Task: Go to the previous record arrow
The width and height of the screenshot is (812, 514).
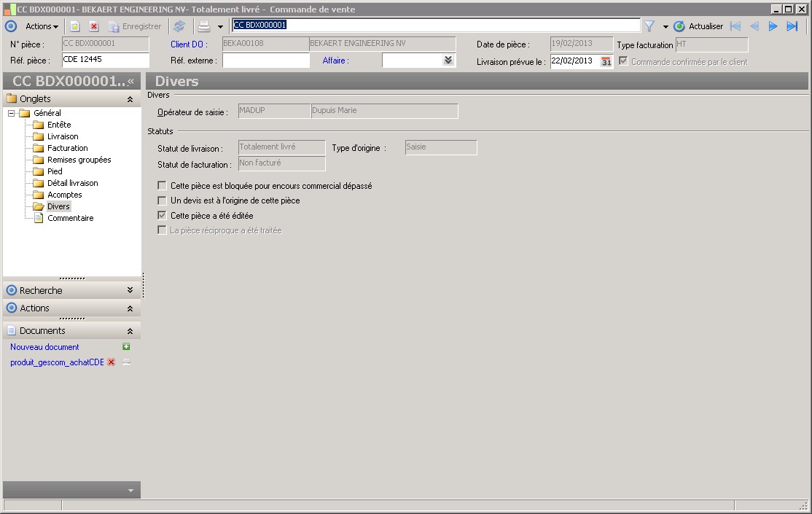Action: (754, 26)
